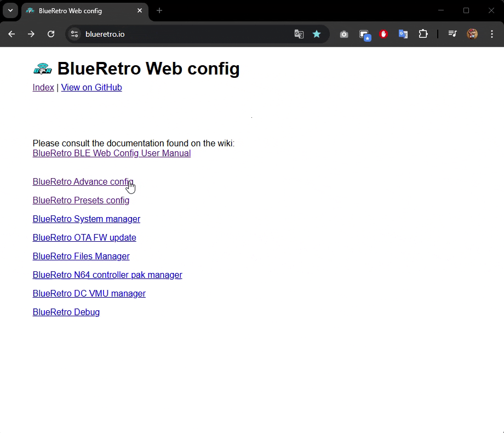504x433 pixels.
Task: Click the red hand blocker extension icon
Action: pos(383,34)
